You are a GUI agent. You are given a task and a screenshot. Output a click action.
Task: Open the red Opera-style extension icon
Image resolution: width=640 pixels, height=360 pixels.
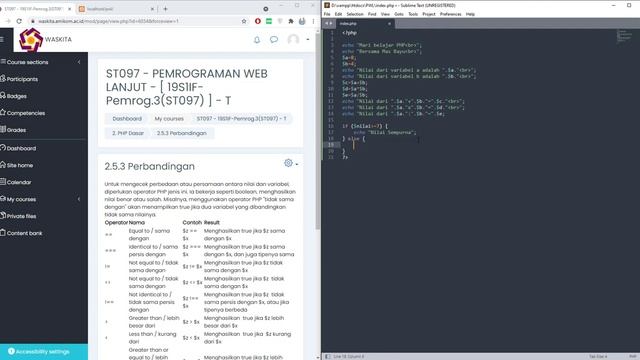(258, 21)
